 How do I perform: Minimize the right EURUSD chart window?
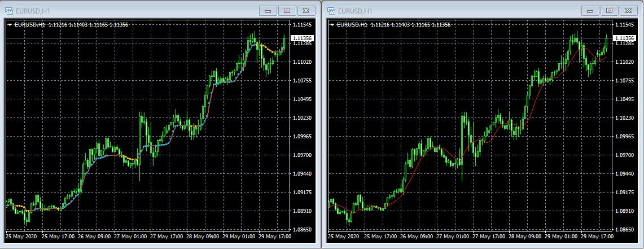(589, 10)
